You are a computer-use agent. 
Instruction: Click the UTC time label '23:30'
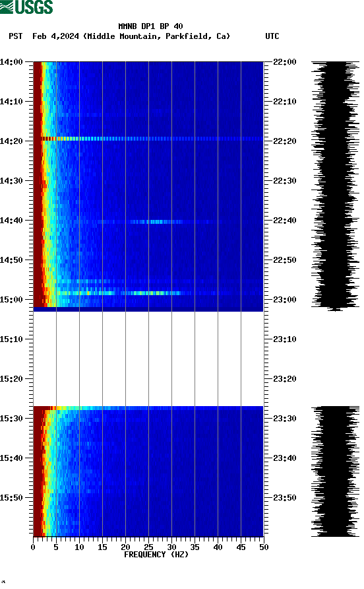[285, 419]
